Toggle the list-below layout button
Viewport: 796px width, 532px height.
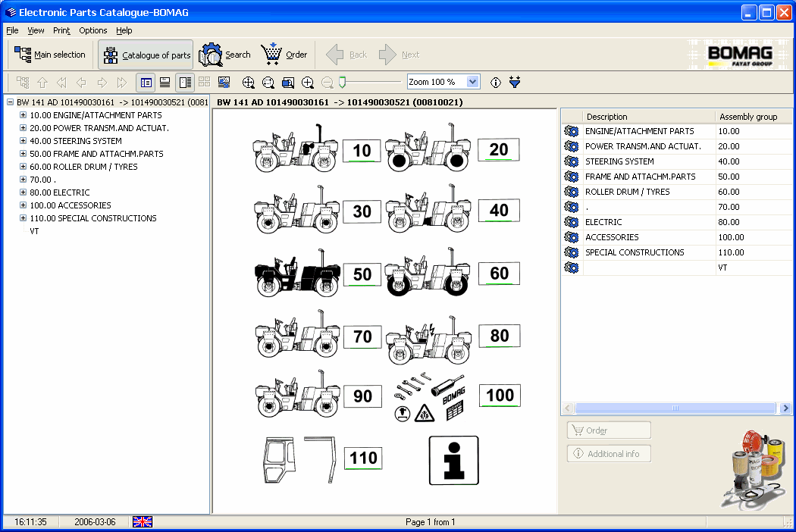165,83
